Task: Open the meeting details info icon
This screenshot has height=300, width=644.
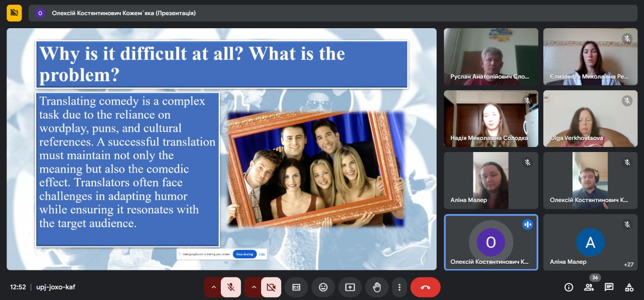Action: 569,287
